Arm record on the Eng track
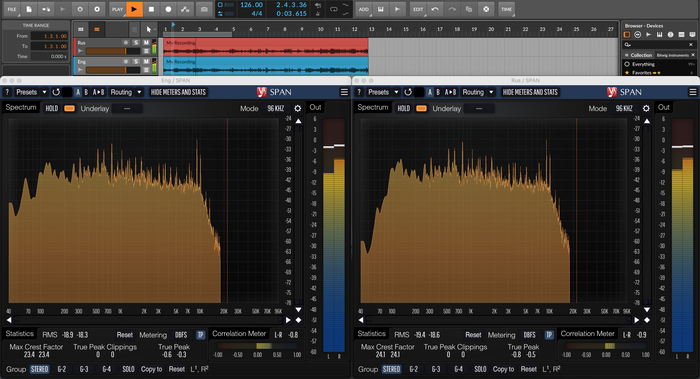Screen dimensions: 700x379 (126, 61)
